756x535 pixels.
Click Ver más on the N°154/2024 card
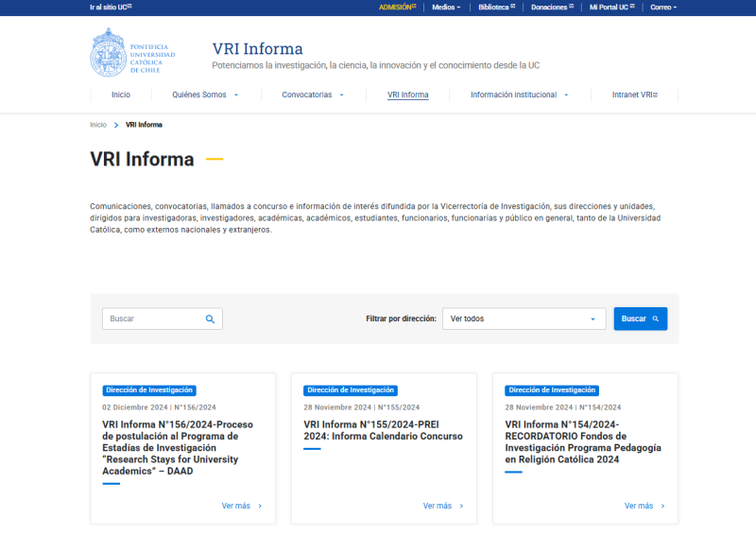(644, 506)
